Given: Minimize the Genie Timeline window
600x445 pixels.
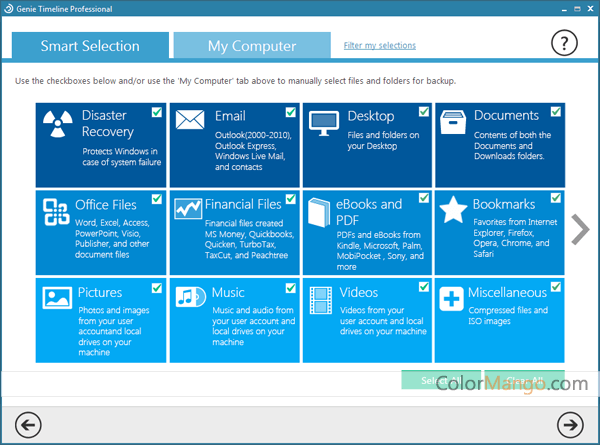Looking at the screenshot, I should [564, 9].
